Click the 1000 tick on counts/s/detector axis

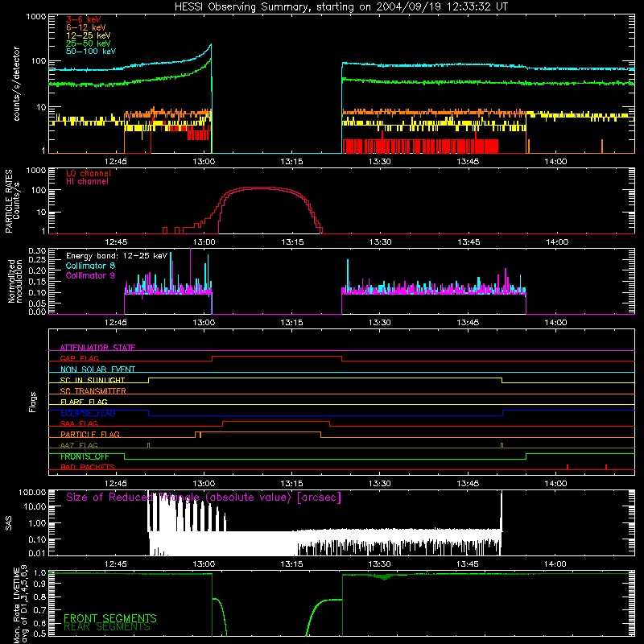click(x=36, y=17)
